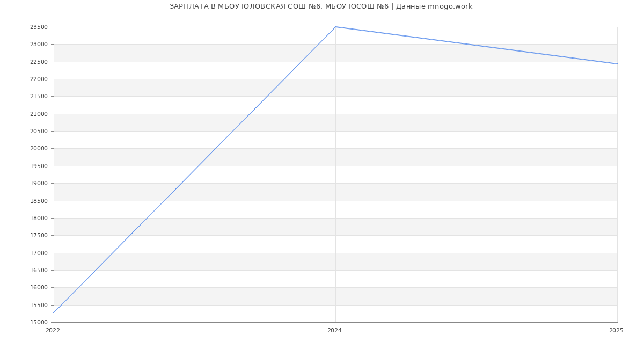Screen dimensions: 644x349
Task: Click the 18000 y-axis value
Action: click(39, 218)
